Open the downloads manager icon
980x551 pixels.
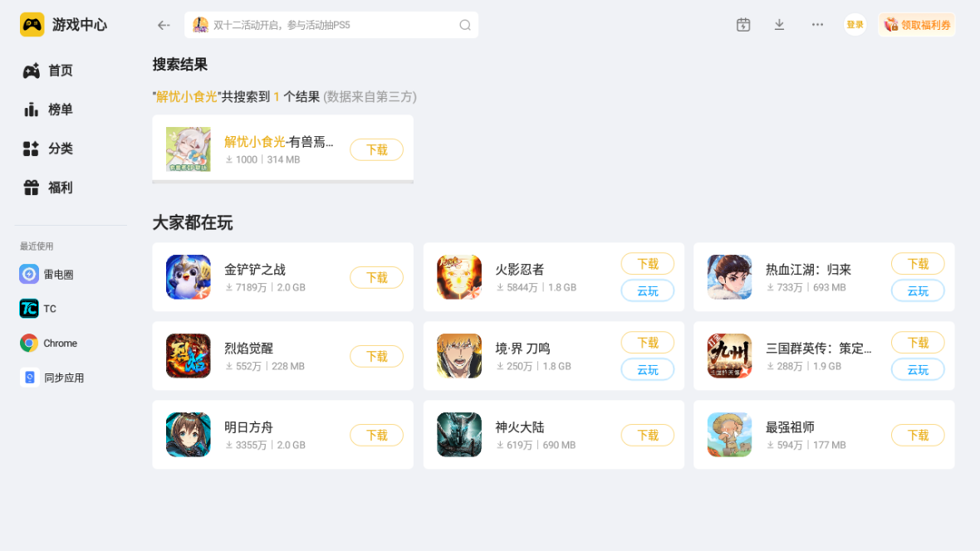point(779,25)
